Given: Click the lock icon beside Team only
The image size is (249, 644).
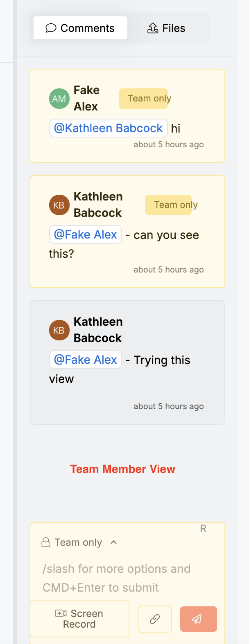Looking at the screenshot, I should pos(46,543).
